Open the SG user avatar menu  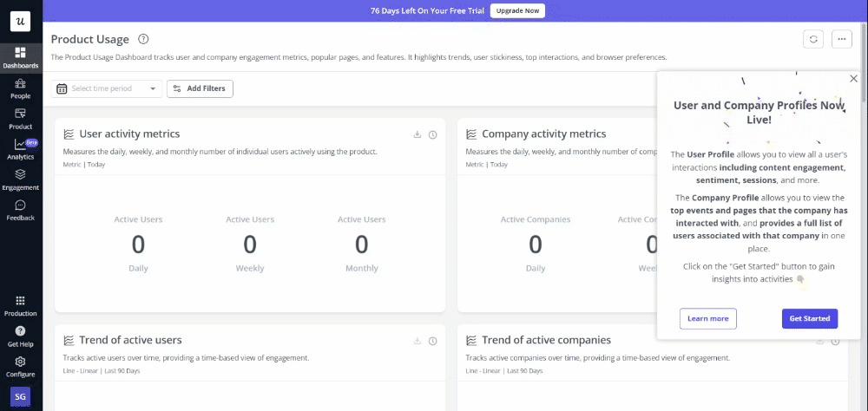coord(20,395)
